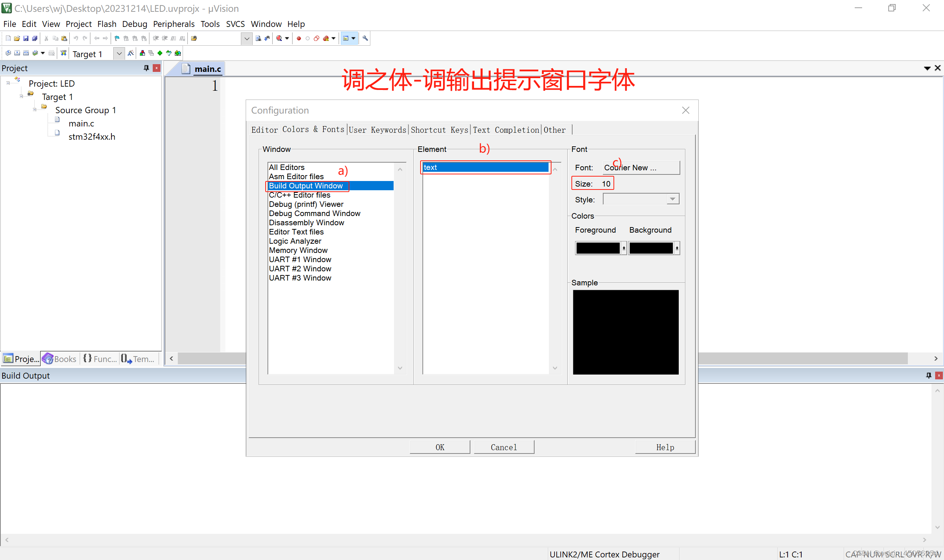944x560 pixels.
Task: Click the Kill All Breakpoints icon
Action: pyautogui.click(x=326, y=38)
